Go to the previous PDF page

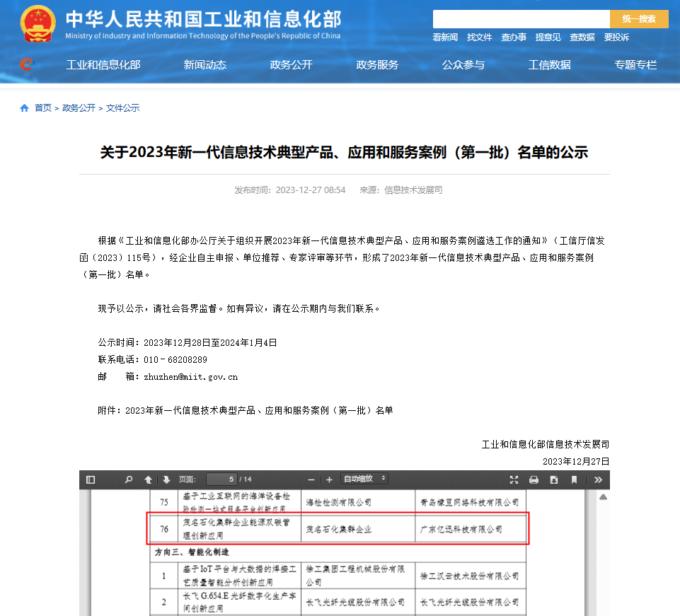[x=149, y=480]
